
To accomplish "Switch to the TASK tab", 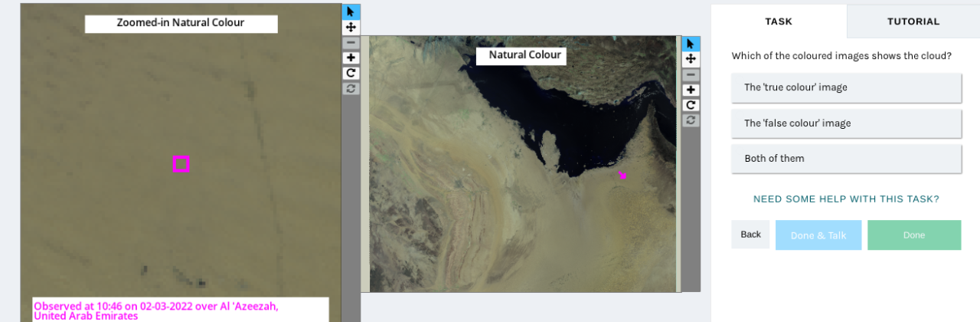I will click(x=779, y=21).
